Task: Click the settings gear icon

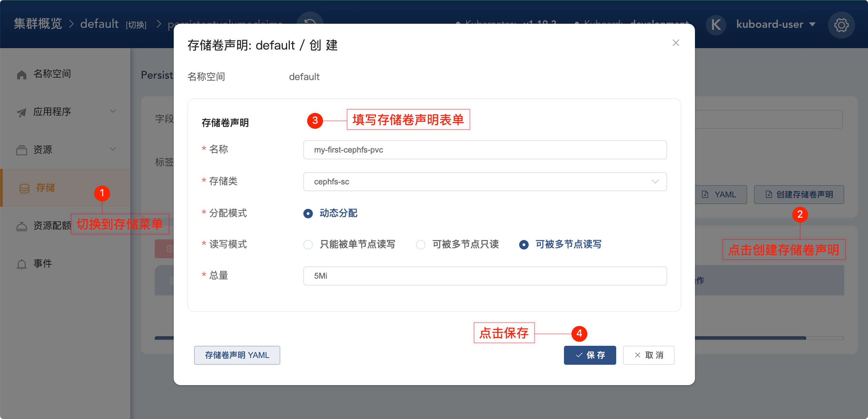Action: click(x=841, y=25)
